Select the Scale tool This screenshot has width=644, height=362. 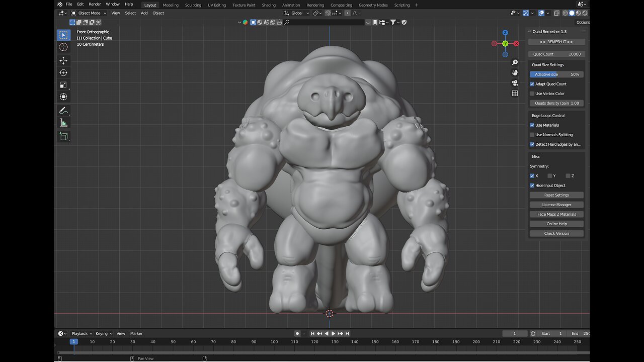[63, 84]
